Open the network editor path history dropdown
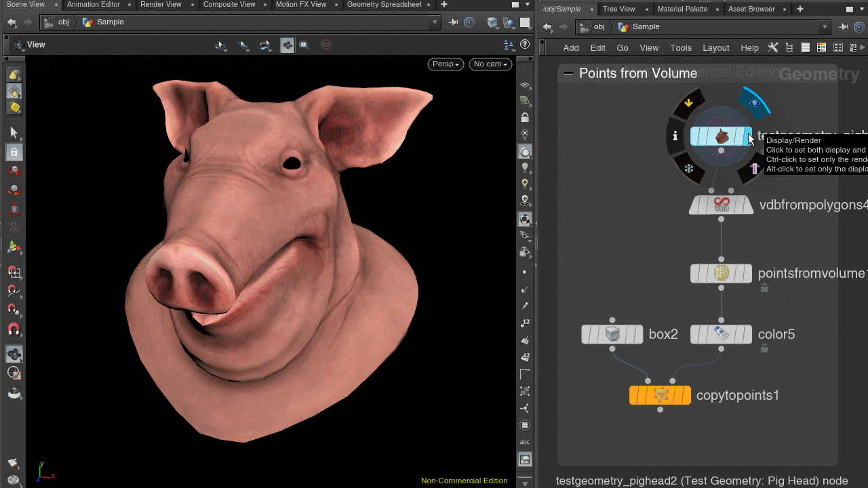Viewport: 868px width, 488px height. point(825,27)
